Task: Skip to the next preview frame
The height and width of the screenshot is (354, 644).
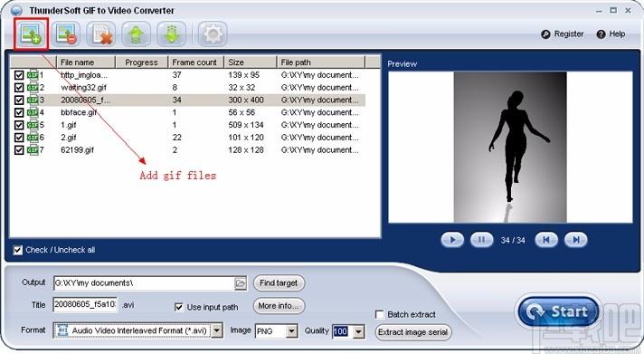Action: (576, 240)
